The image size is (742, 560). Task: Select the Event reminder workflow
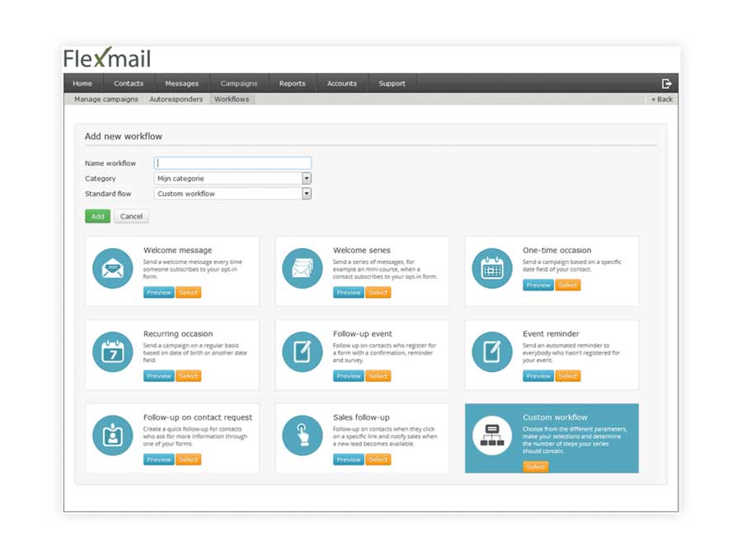(x=568, y=376)
